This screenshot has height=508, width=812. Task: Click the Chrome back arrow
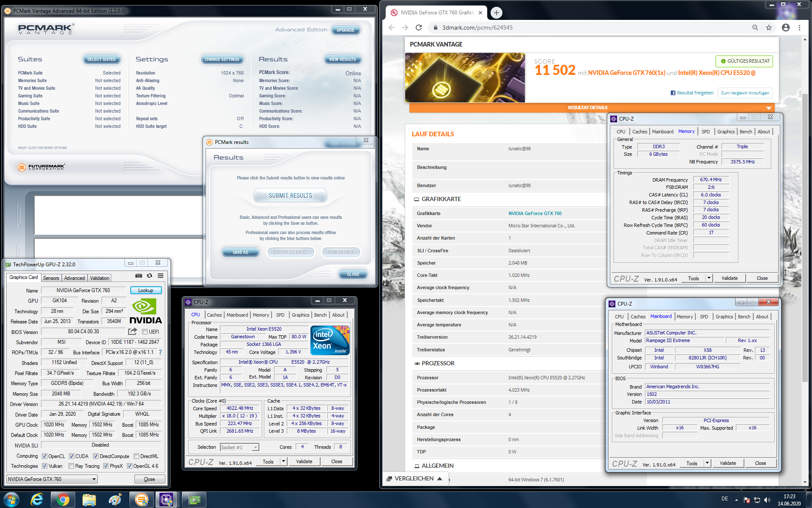point(392,28)
